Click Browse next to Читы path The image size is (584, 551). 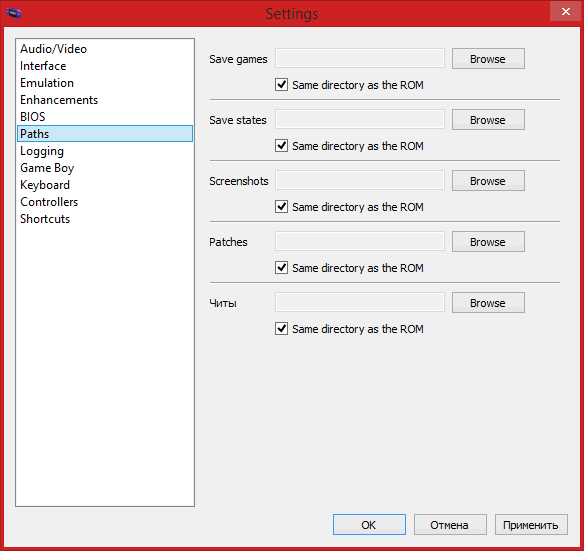pyautogui.click(x=488, y=303)
